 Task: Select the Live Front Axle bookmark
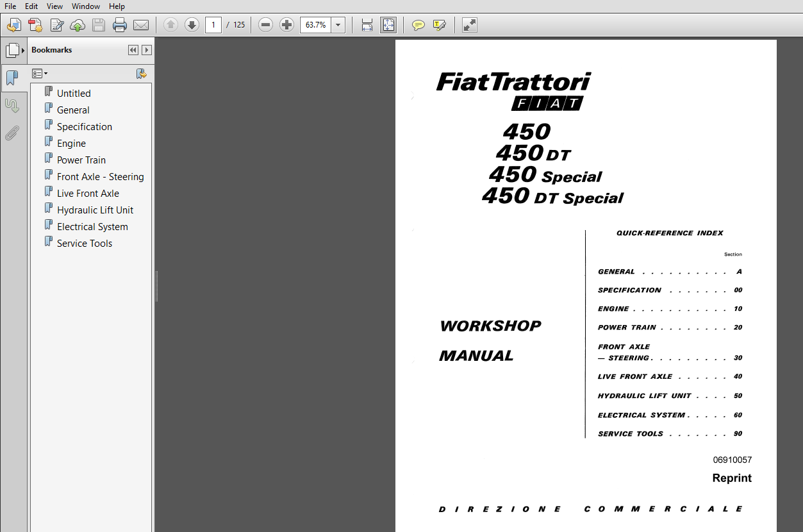click(88, 194)
